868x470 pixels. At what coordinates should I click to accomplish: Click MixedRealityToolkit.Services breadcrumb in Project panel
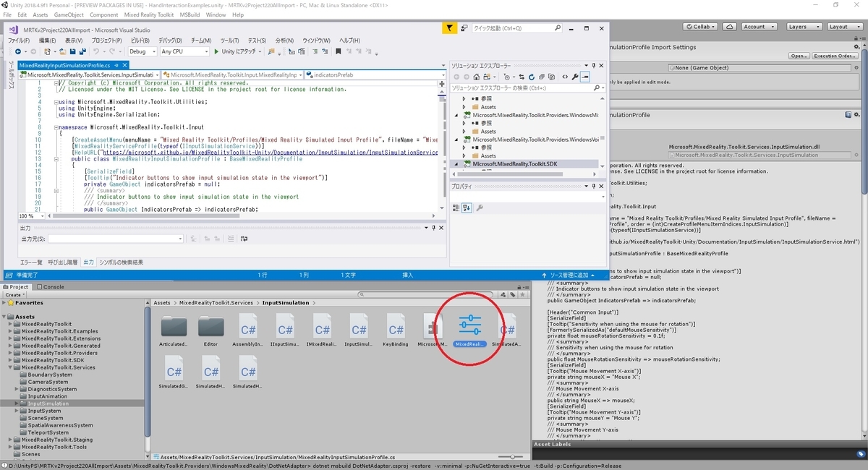[216, 303]
